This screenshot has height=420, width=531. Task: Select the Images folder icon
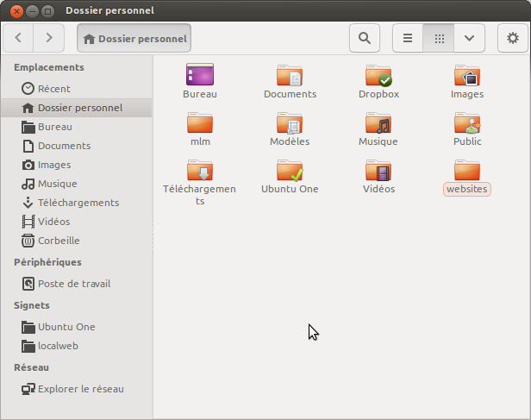[x=467, y=75]
